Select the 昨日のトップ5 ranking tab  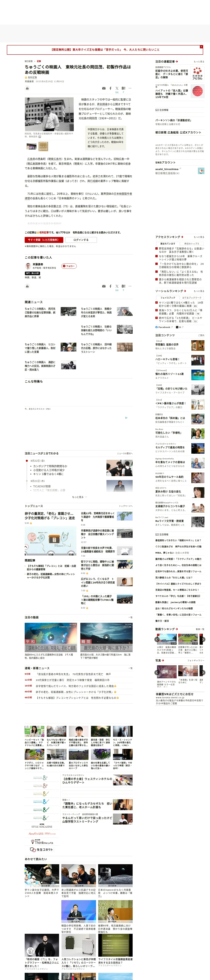192,244
